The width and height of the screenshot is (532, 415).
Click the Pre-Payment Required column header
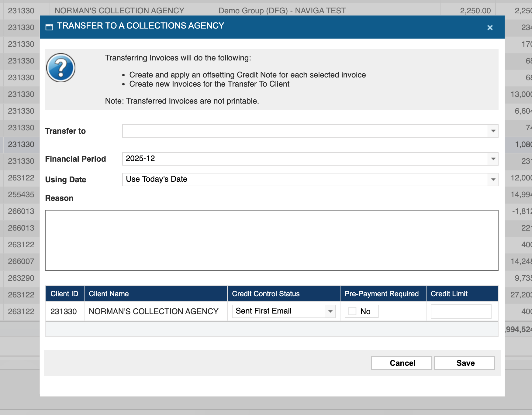tap(382, 294)
